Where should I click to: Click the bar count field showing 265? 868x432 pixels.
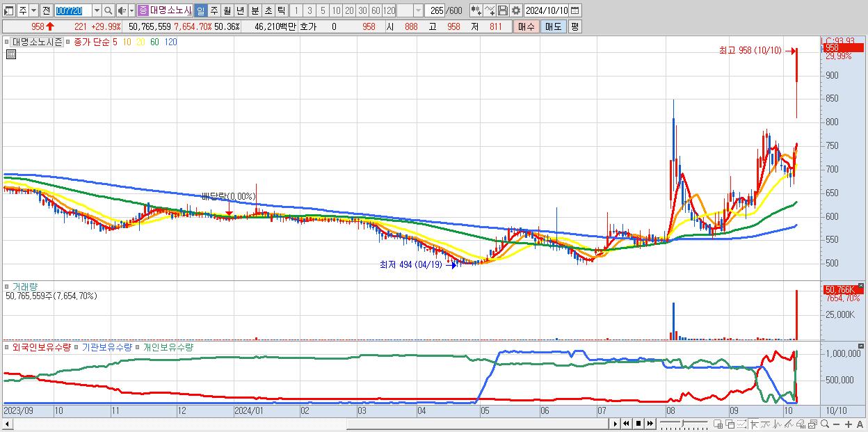435,10
